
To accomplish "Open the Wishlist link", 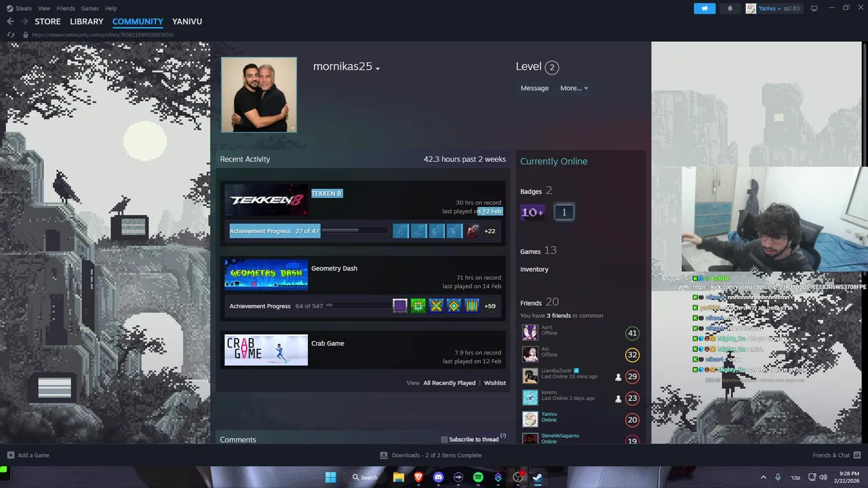I will pos(495,383).
